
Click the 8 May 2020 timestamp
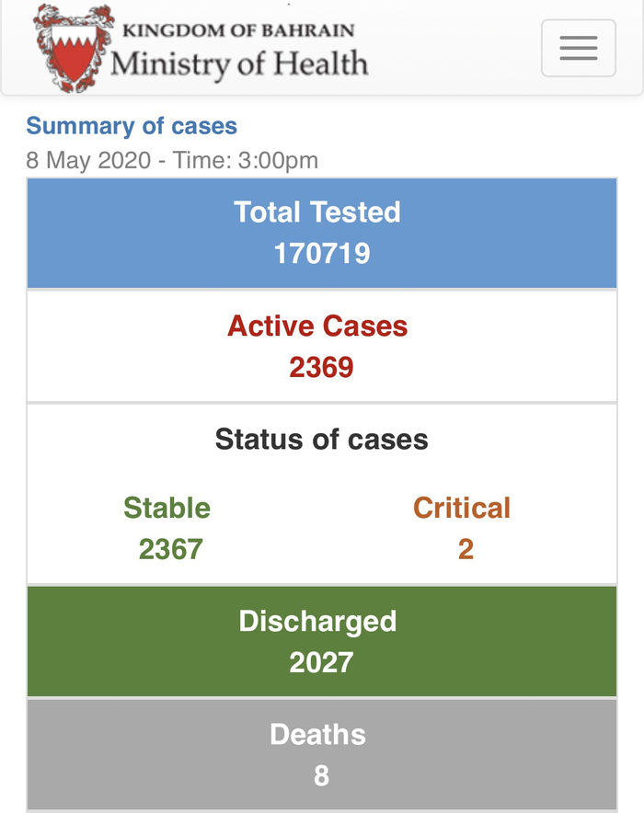88,160
